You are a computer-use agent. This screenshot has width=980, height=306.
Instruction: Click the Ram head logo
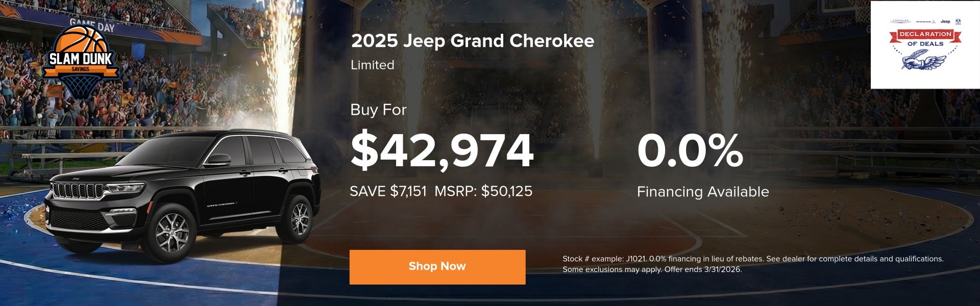pyautogui.click(x=958, y=22)
